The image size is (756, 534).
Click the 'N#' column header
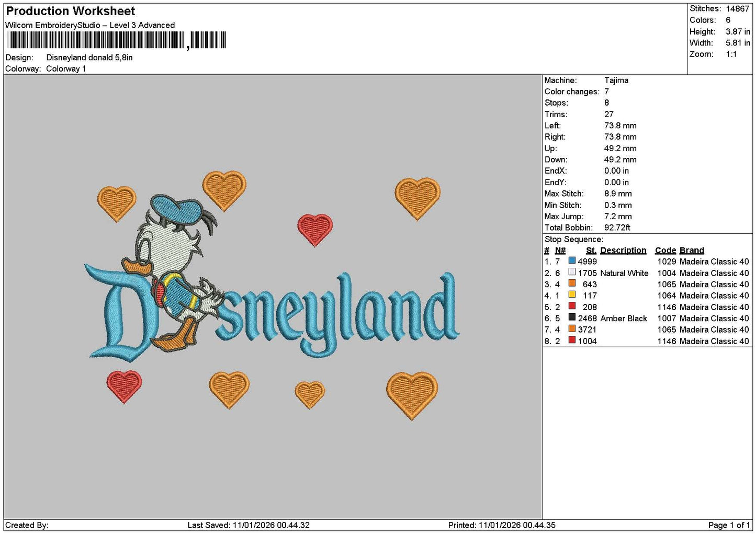(x=560, y=251)
